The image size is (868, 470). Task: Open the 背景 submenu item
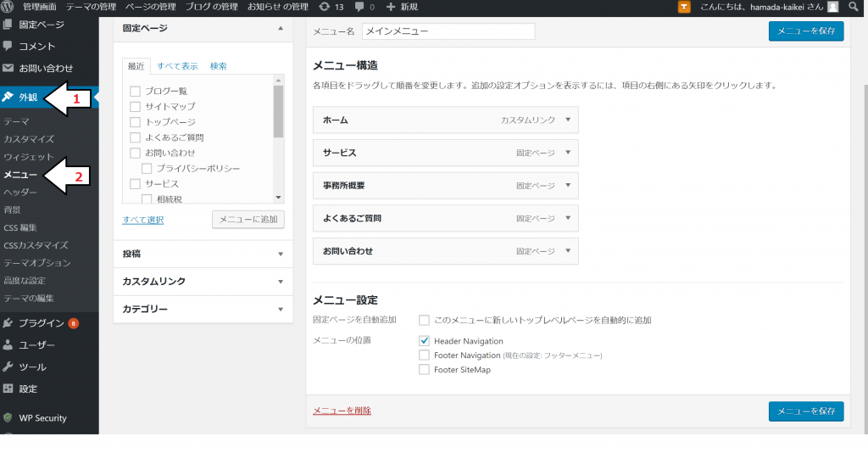pos(12,210)
